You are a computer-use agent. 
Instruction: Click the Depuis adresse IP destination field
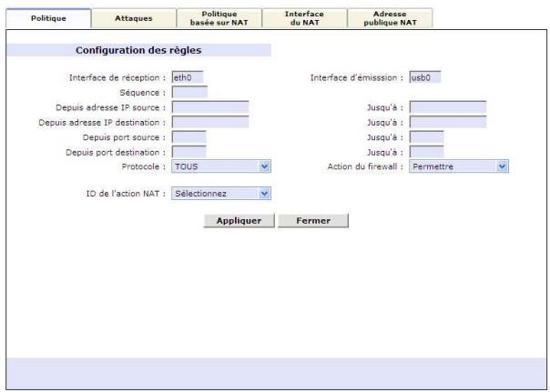pos(209,122)
